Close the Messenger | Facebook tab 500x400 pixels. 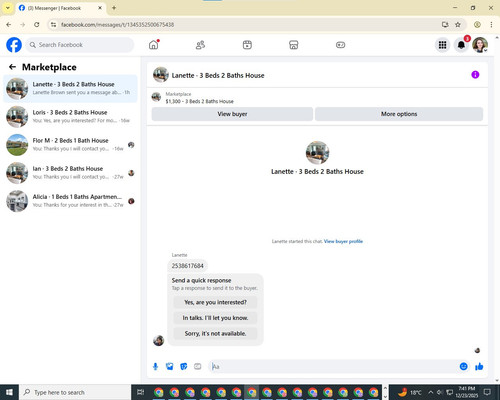pyautogui.click(x=100, y=8)
